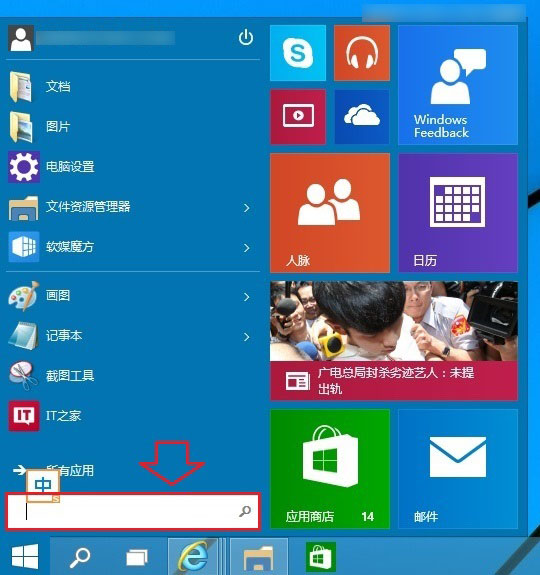
Task: Open the Video player tile
Action: pos(298,117)
